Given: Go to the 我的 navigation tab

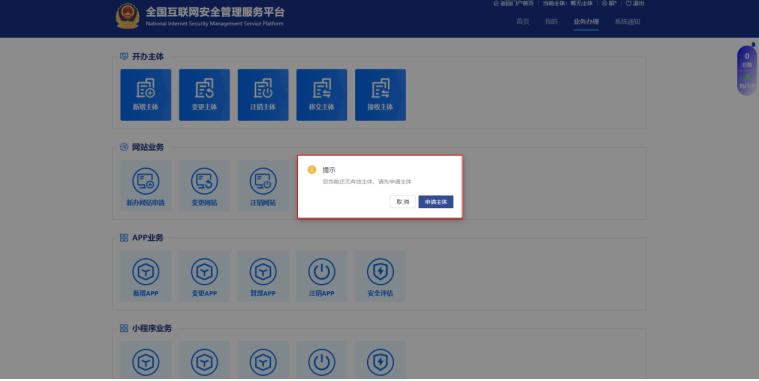Looking at the screenshot, I should (551, 21).
